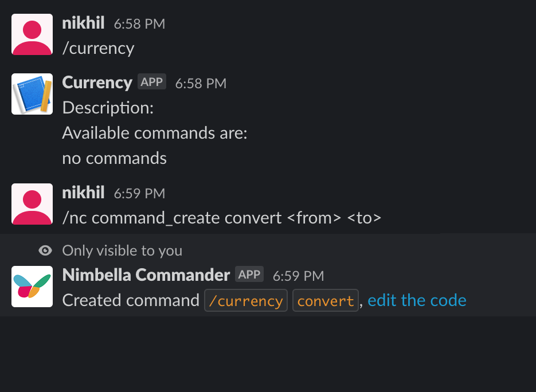The image size is (536, 392).
Task: Click the APP badge next to Nimbella Commander
Action: 249,275
